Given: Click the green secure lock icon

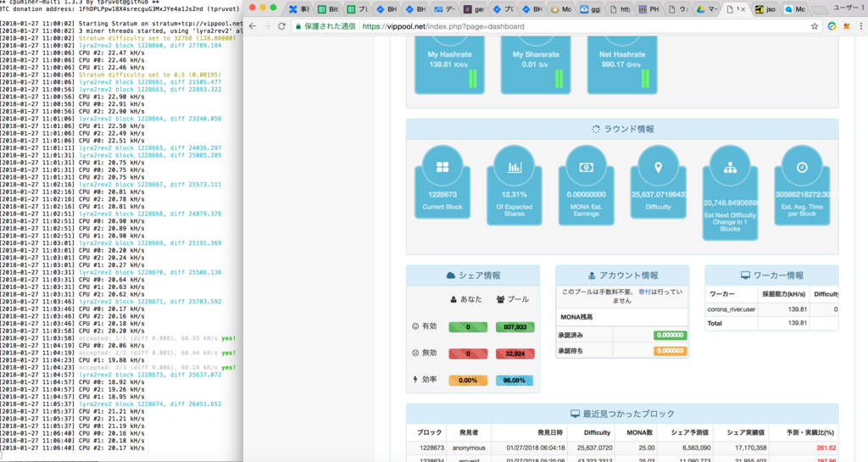Looking at the screenshot, I should tap(298, 26).
